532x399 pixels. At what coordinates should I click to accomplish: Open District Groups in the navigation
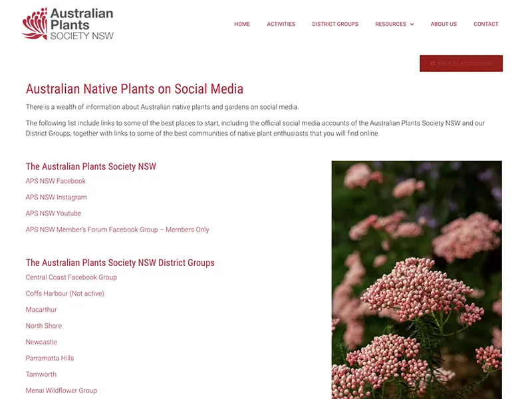coord(335,24)
